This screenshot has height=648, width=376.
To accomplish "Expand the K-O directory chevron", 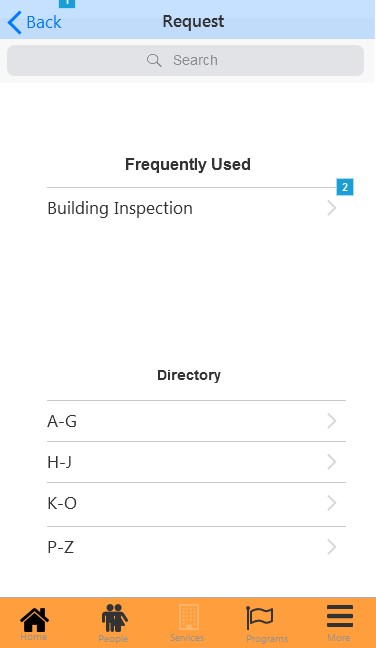I will coord(331,503).
